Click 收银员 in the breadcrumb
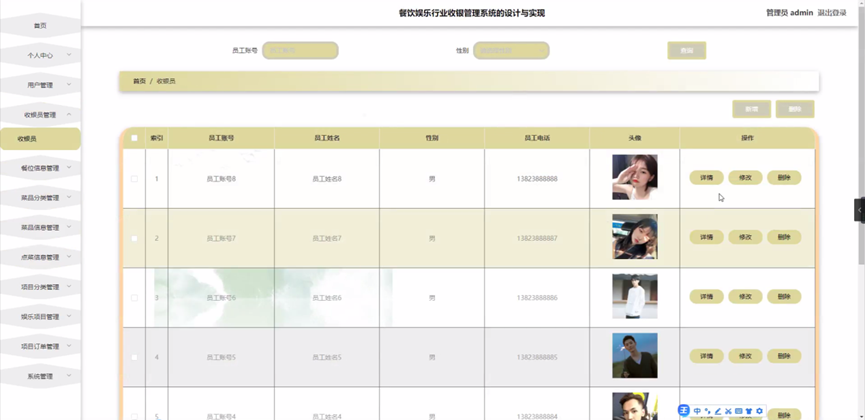 [x=166, y=81]
